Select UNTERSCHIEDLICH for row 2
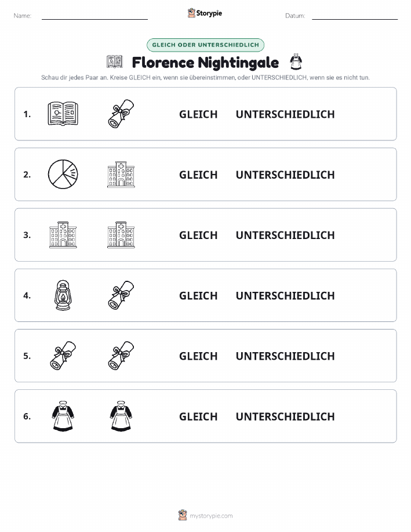The height and width of the screenshot is (532, 411). [x=285, y=175]
